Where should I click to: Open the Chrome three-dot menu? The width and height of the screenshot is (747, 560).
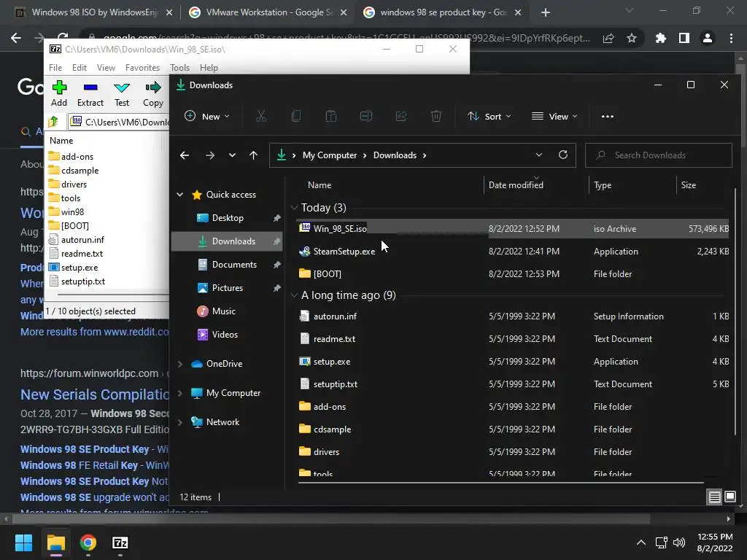pyautogui.click(x=731, y=38)
